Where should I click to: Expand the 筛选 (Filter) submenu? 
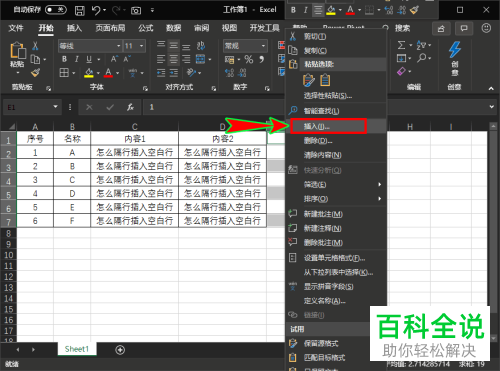pos(336,184)
